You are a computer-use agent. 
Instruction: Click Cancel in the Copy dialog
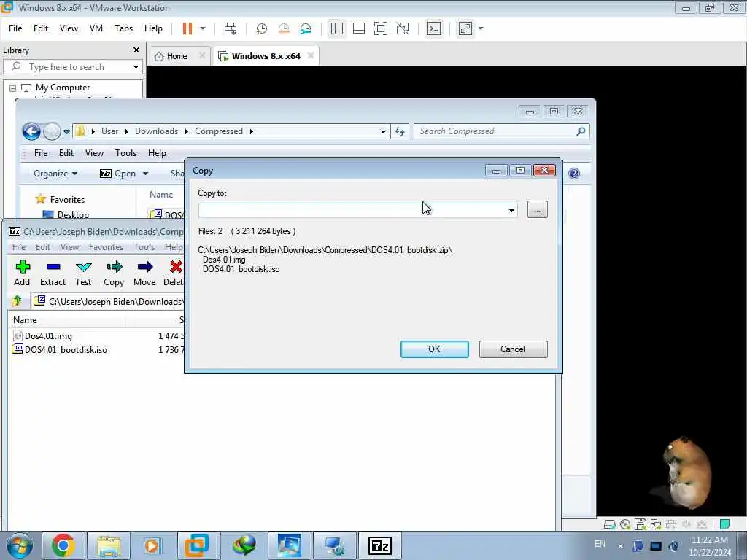click(x=513, y=349)
